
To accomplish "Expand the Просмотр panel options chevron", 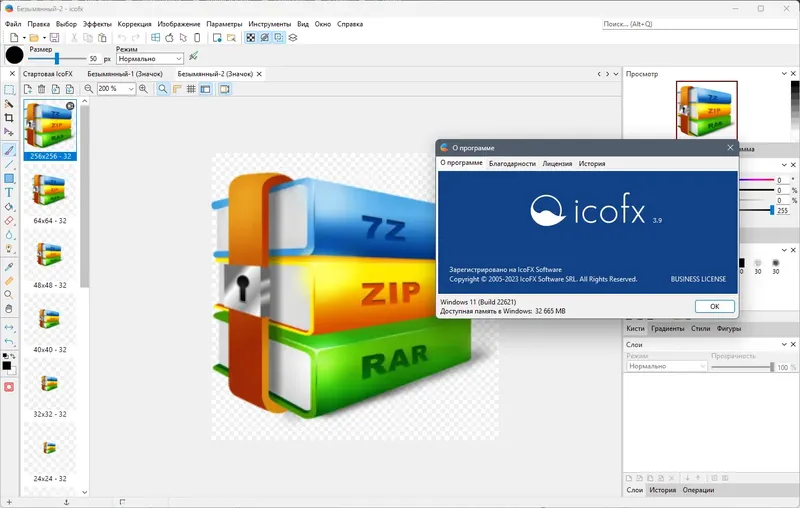I will coord(784,74).
